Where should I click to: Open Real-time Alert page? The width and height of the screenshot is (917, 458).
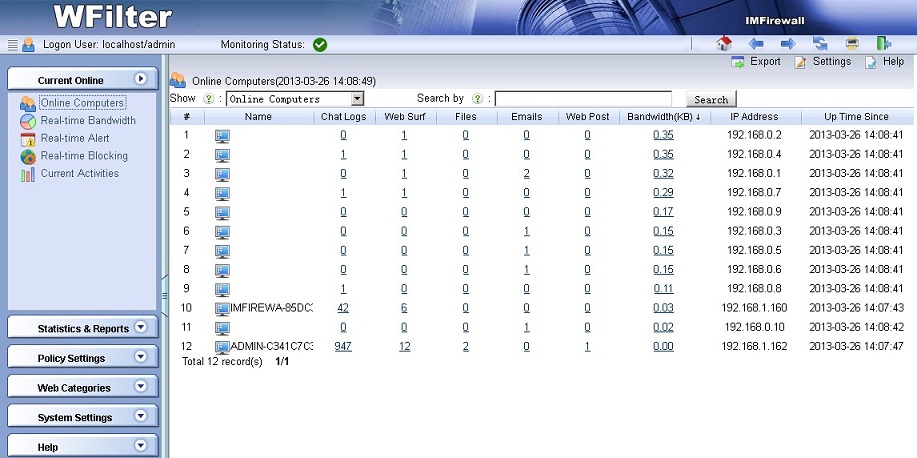click(75, 138)
